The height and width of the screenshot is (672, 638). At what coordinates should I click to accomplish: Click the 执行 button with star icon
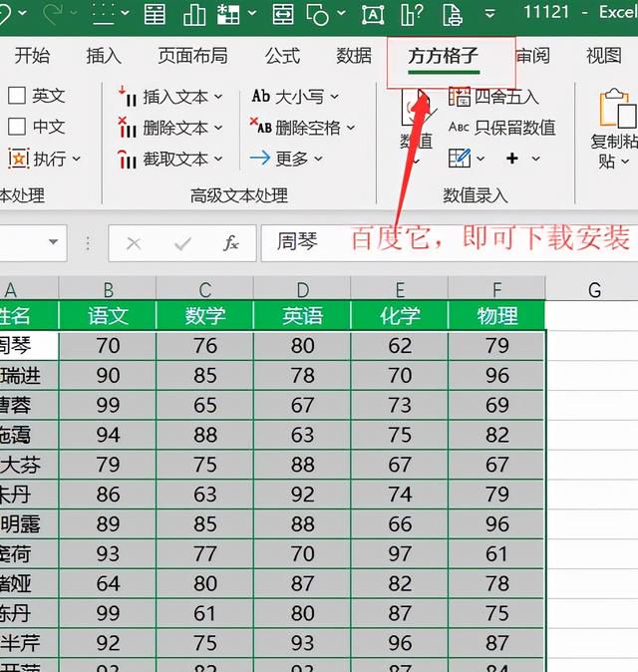tap(45, 159)
